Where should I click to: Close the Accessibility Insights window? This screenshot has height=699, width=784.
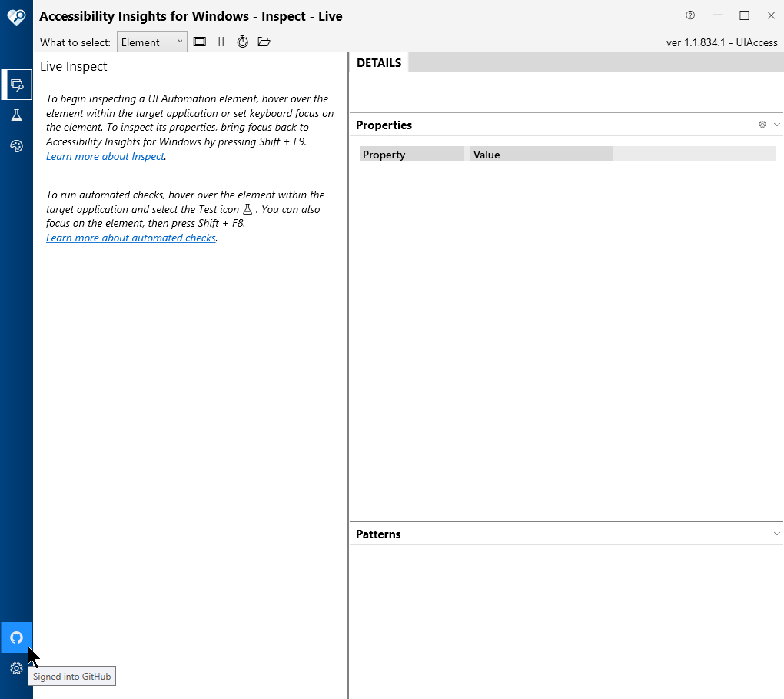click(x=771, y=15)
